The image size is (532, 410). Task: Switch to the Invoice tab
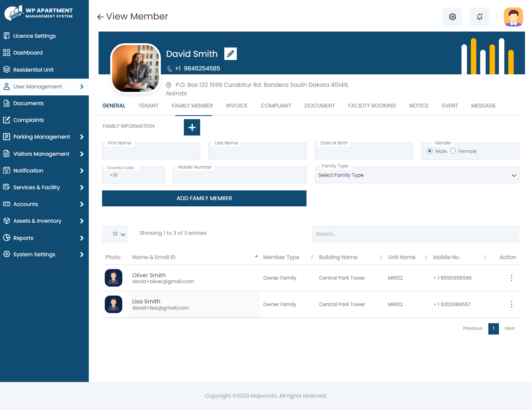(x=237, y=106)
